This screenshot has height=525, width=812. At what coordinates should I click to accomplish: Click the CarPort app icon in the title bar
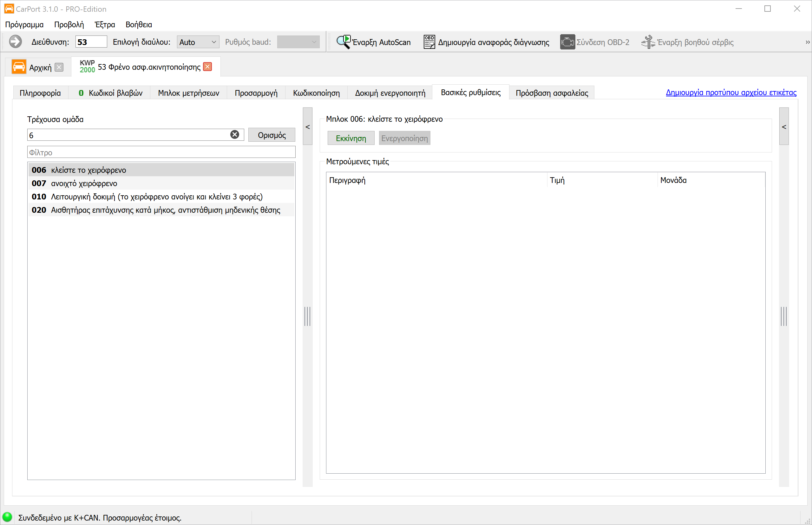click(9, 9)
